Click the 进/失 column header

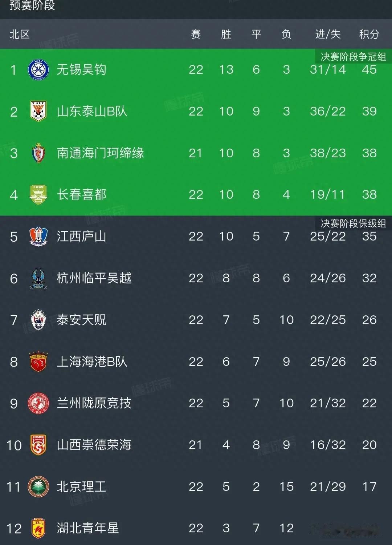(x=328, y=34)
